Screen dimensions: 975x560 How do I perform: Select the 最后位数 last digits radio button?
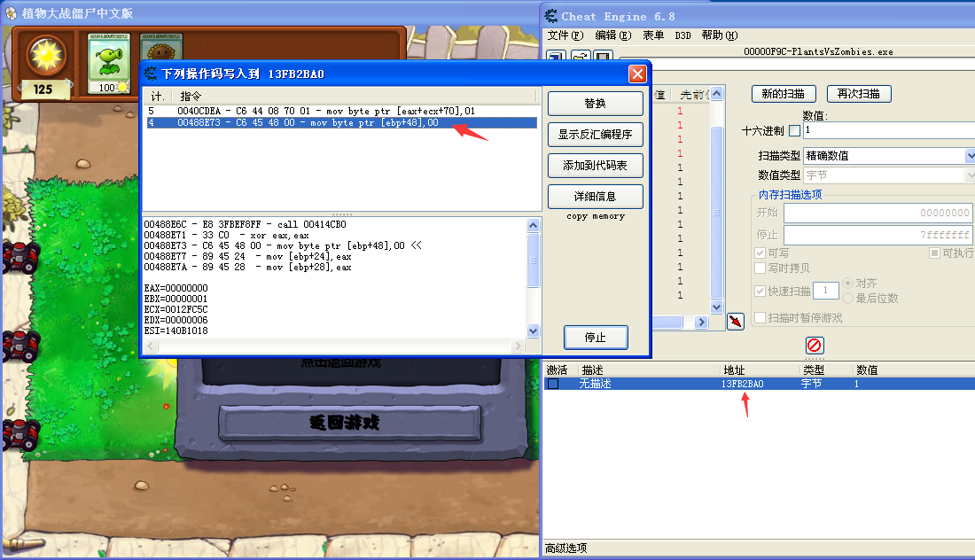[x=847, y=299]
